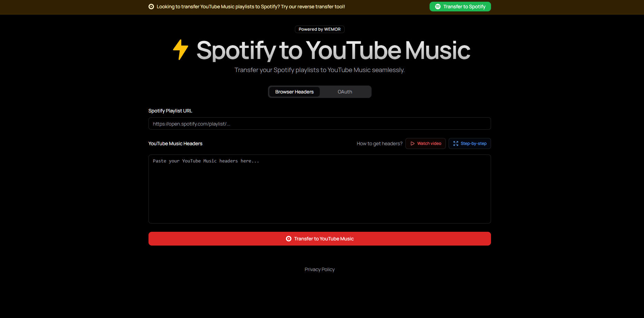Click the Spotify logo icon in top banner
Viewport: 644px width, 318px height.
tap(438, 7)
